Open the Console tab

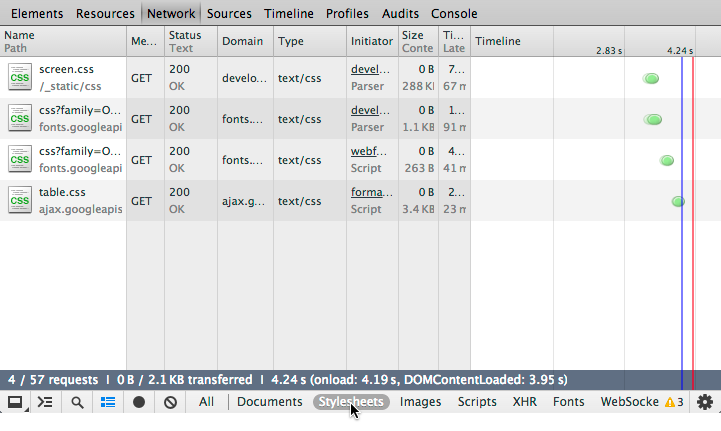[x=454, y=14]
